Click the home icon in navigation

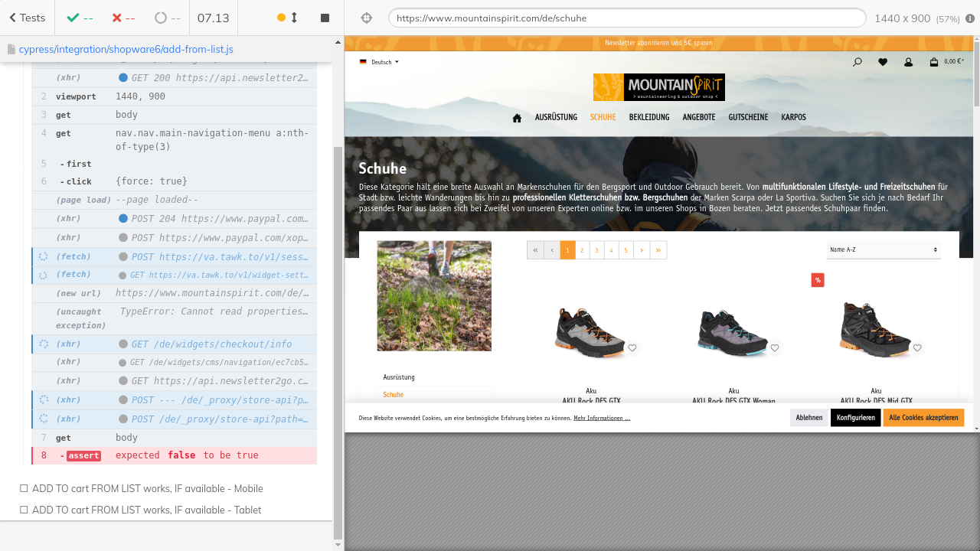517,118
